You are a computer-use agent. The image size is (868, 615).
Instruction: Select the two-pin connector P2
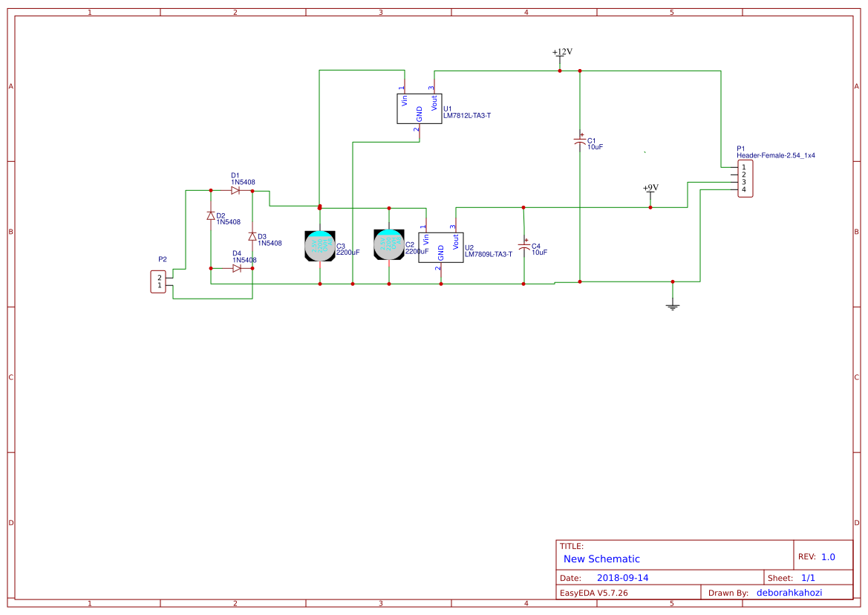pyautogui.click(x=159, y=281)
